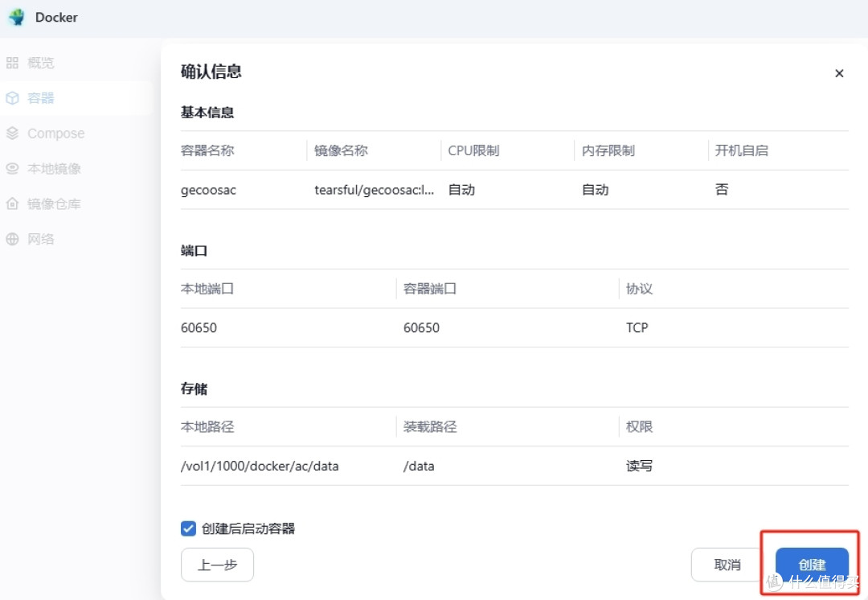The width and height of the screenshot is (868, 600).
Task: Click the 取消 cancel button
Action: (x=728, y=565)
